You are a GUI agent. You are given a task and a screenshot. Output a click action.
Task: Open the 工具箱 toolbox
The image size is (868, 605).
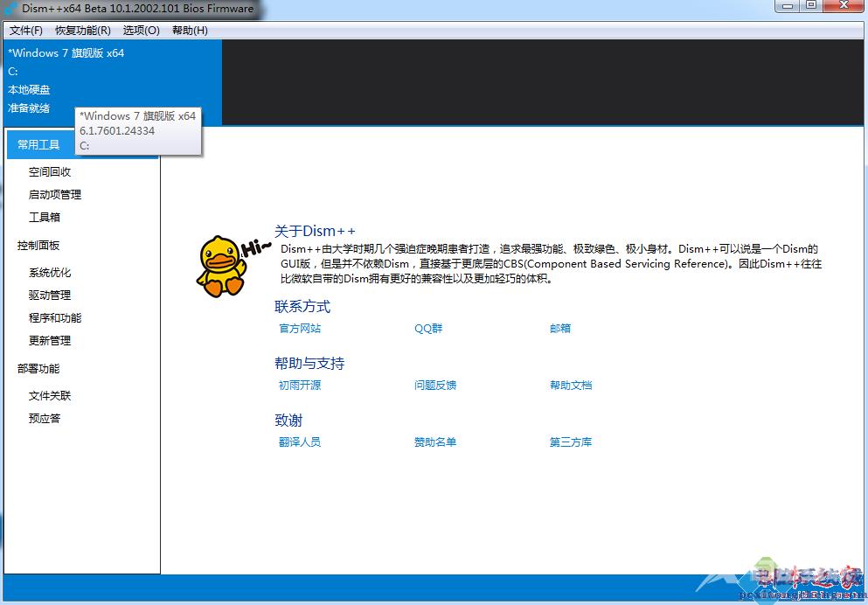tap(45, 217)
